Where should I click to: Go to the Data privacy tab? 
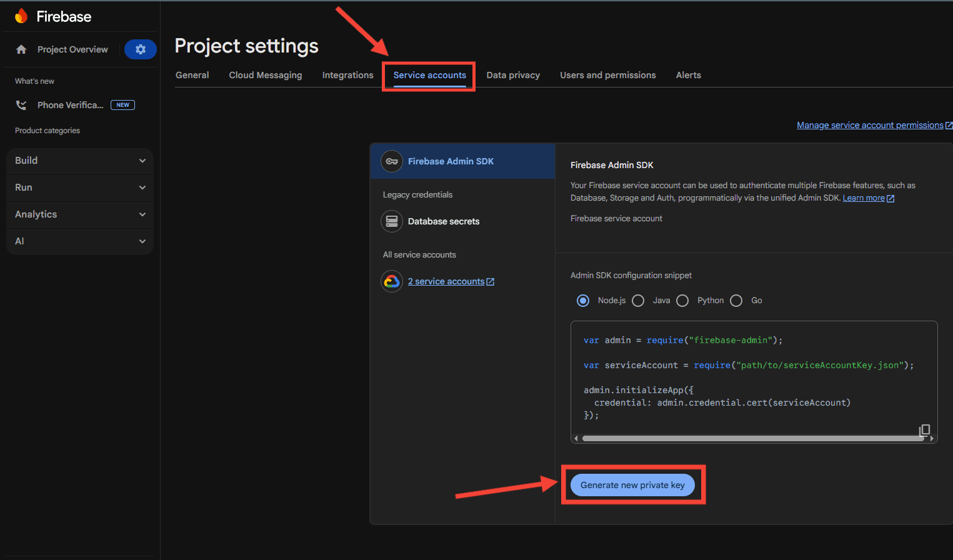[x=513, y=75]
